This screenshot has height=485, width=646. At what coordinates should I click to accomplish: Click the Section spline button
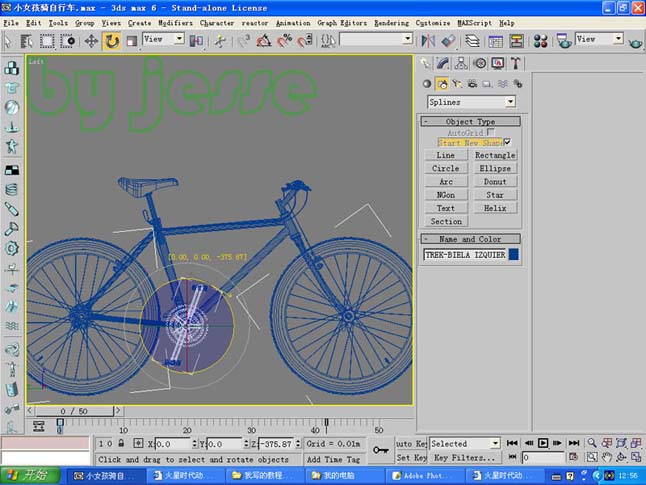446,221
